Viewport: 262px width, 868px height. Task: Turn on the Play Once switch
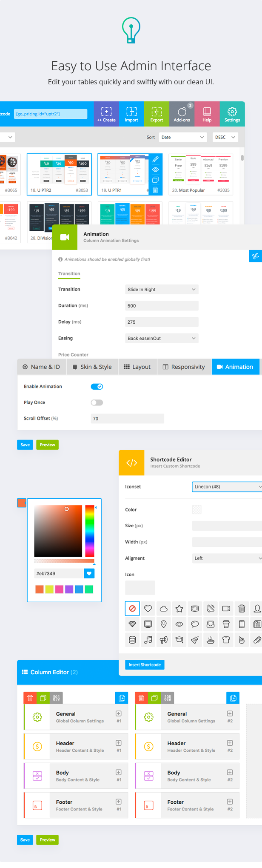(x=97, y=402)
